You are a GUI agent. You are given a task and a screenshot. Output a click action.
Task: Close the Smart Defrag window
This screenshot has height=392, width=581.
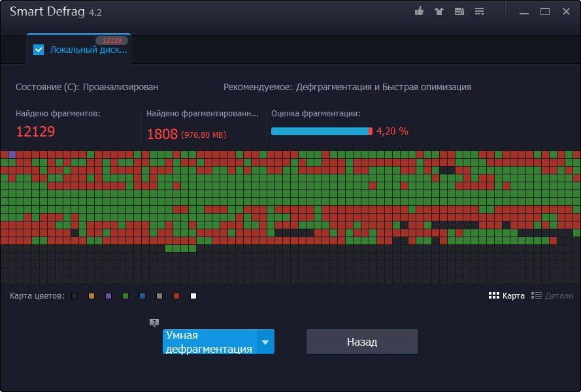tap(566, 12)
